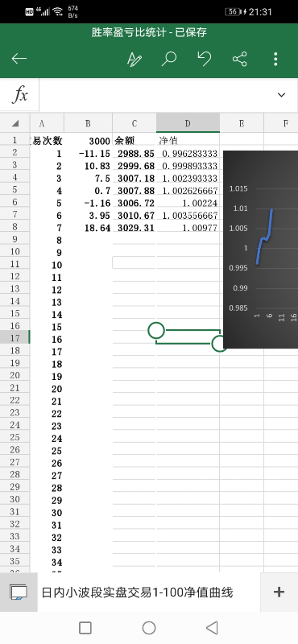Select cell containing -1.16

(88, 203)
